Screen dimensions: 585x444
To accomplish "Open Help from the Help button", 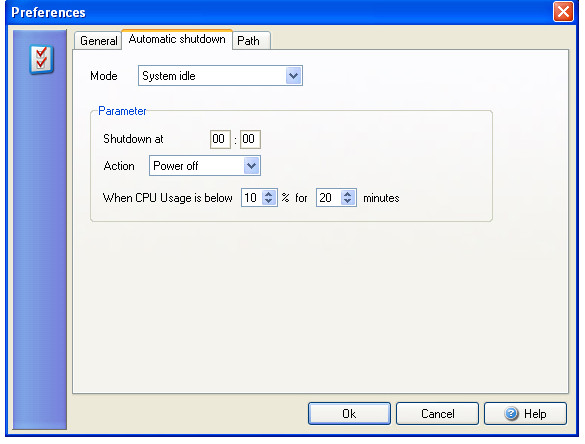I will 525,413.
